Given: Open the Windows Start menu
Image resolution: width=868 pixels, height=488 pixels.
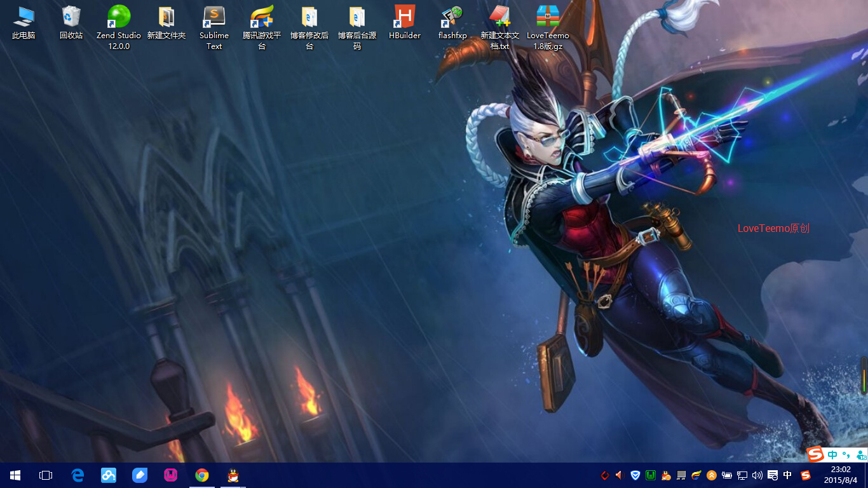Looking at the screenshot, I should (x=15, y=475).
